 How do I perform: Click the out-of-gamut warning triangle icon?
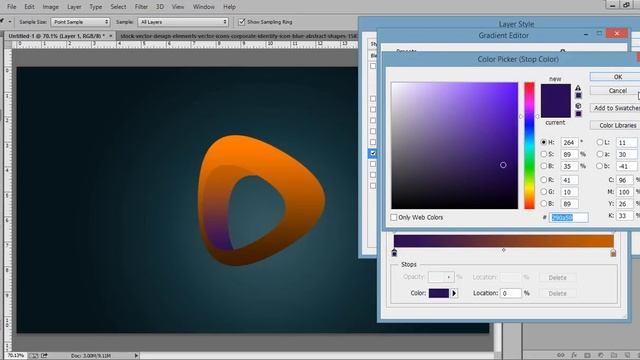pos(578,88)
